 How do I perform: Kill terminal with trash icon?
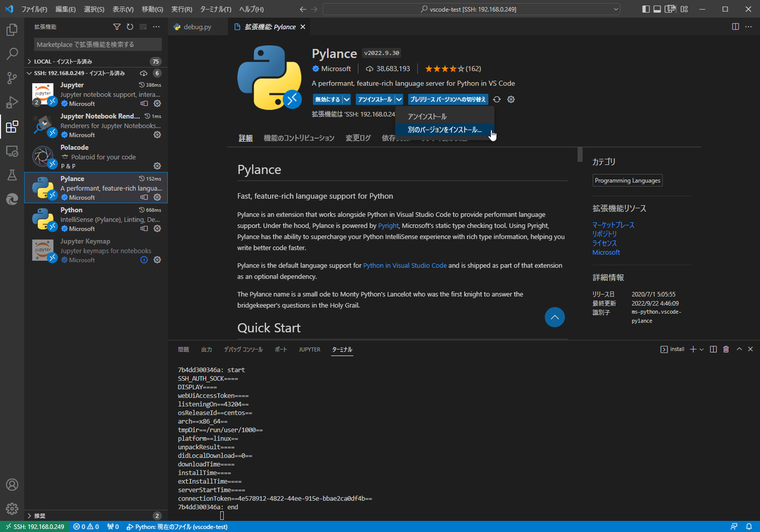(726, 349)
